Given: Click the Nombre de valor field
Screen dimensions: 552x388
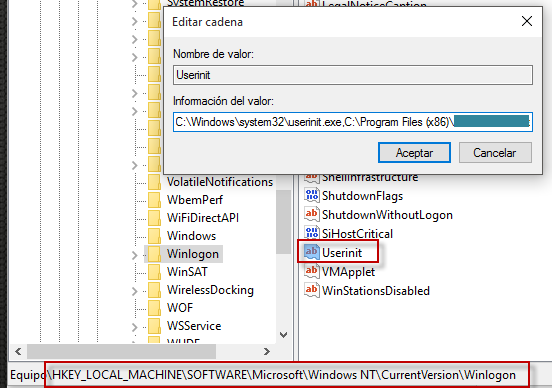Looking at the screenshot, I should pyautogui.click(x=353, y=75).
